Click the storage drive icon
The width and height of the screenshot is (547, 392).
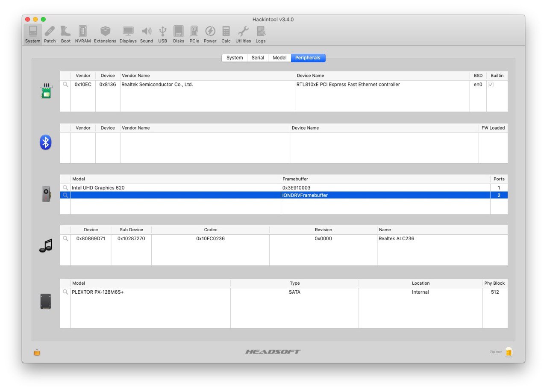coord(46,301)
